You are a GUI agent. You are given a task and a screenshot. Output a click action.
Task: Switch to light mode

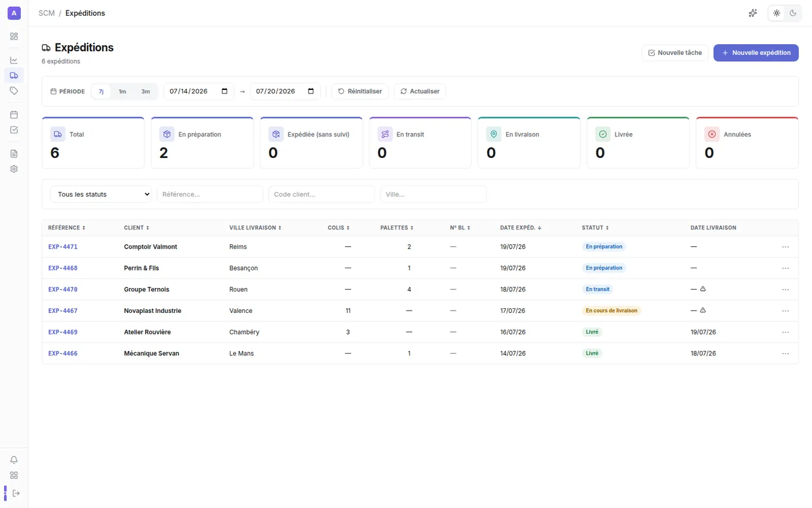[777, 13]
